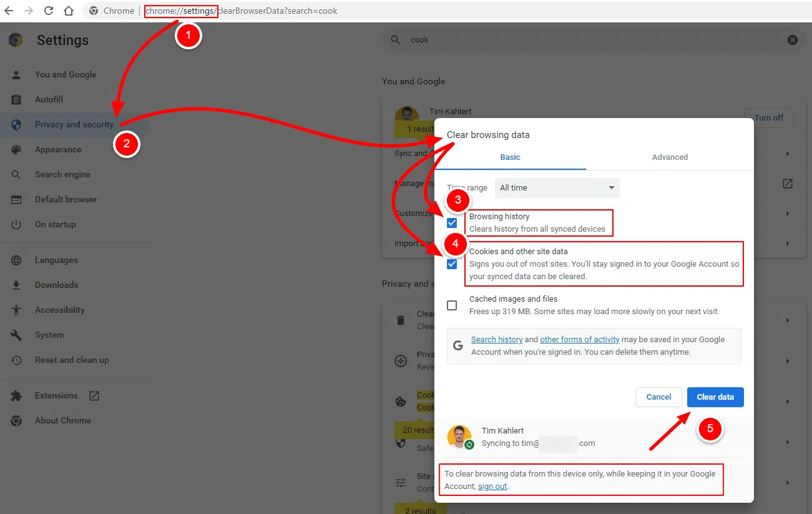This screenshot has width=812, height=514.
Task: Check the Cached images and files checkbox
Action: tap(452, 305)
